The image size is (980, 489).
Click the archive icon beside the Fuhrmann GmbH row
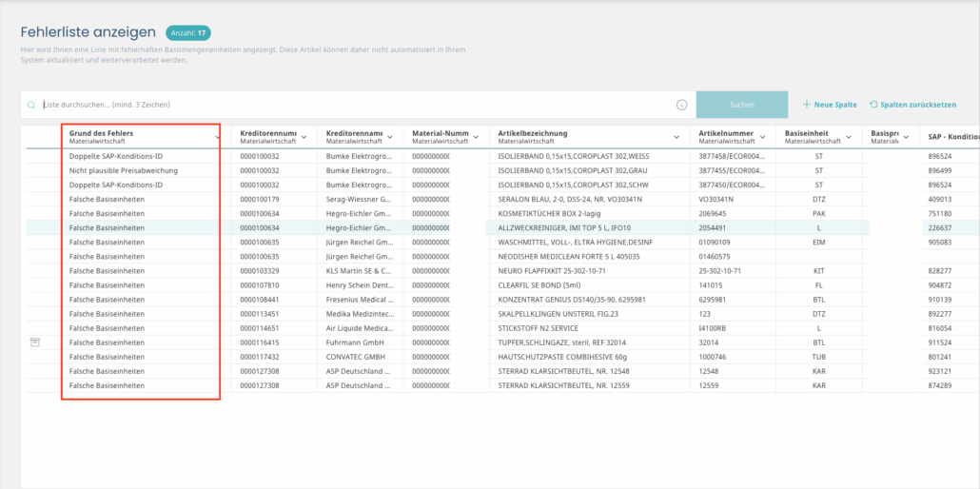click(35, 342)
